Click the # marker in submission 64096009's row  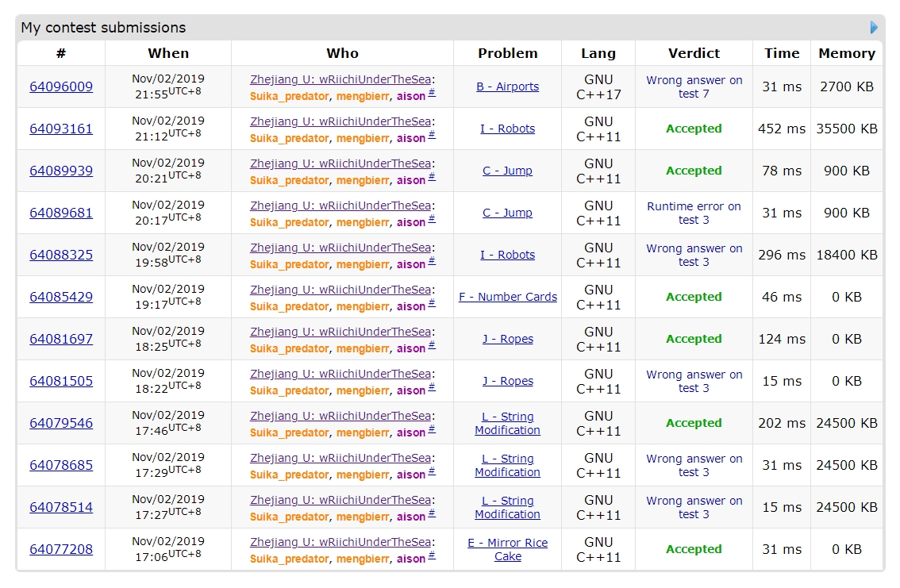[432, 94]
